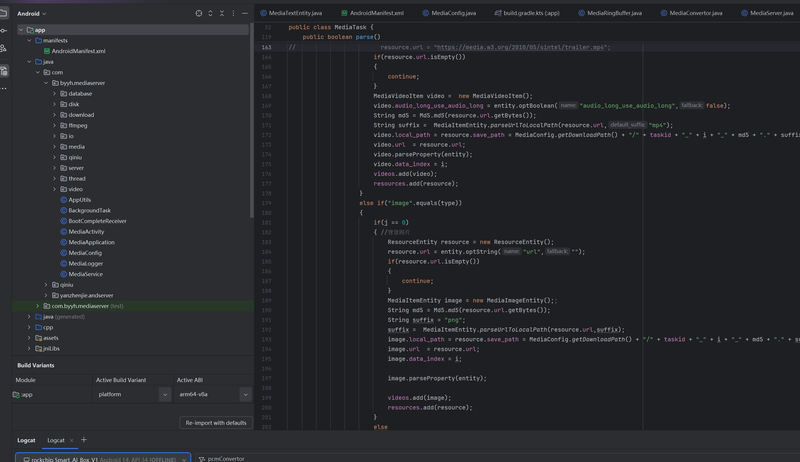The image size is (800, 462).
Task: Open the Active ABI arm64-v8a dropdown
Action: [244, 395]
